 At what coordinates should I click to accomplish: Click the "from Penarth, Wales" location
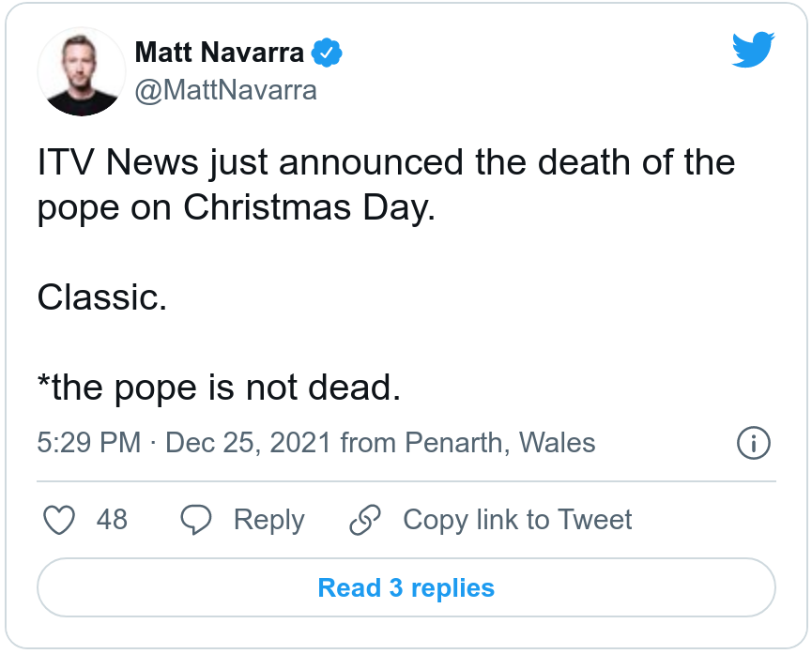(x=467, y=443)
